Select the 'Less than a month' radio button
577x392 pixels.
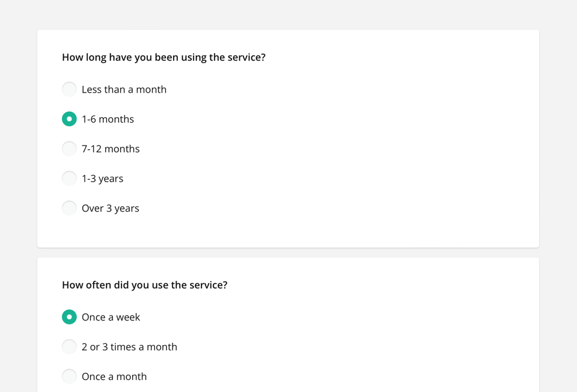[69, 90]
